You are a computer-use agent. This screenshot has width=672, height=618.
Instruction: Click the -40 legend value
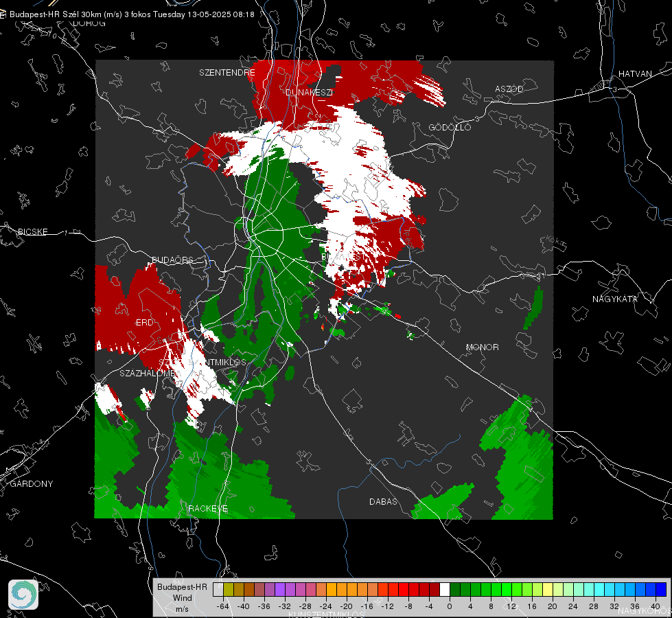click(244, 606)
